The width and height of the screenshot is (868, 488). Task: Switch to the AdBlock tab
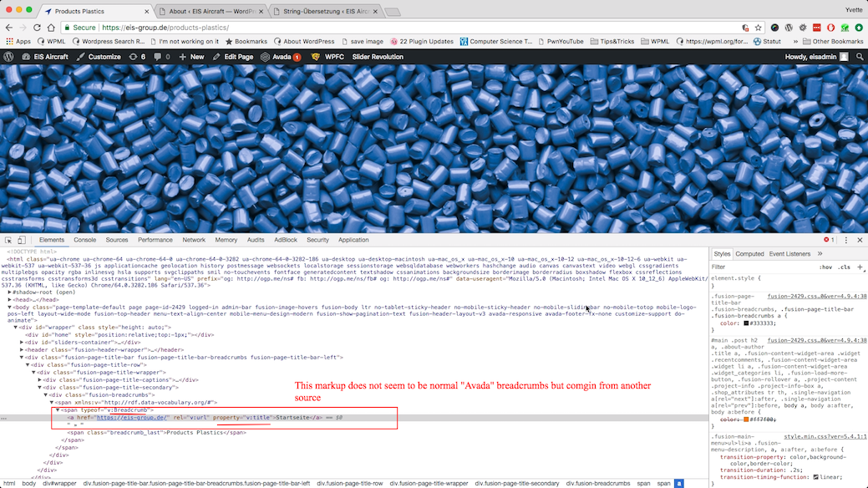286,240
